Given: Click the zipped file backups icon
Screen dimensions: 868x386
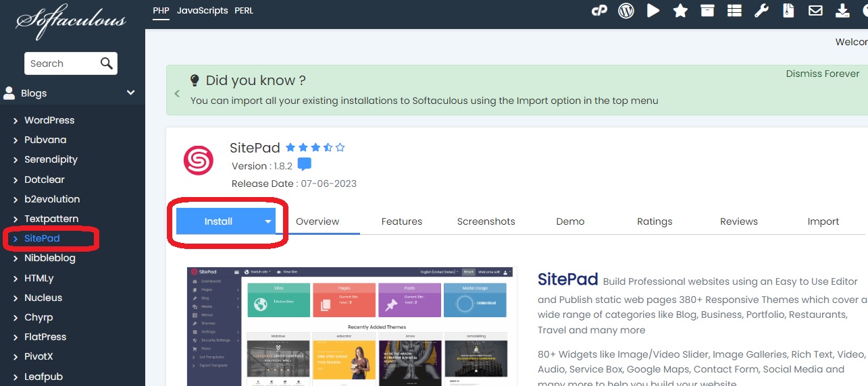Looking at the screenshot, I should (x=788, y=11).
